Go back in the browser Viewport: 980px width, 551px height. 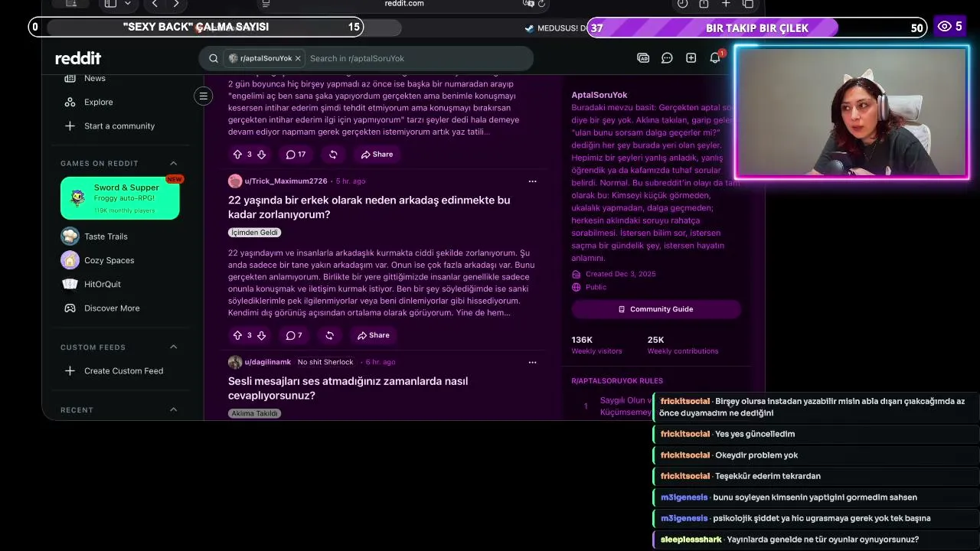coord(155,4)
